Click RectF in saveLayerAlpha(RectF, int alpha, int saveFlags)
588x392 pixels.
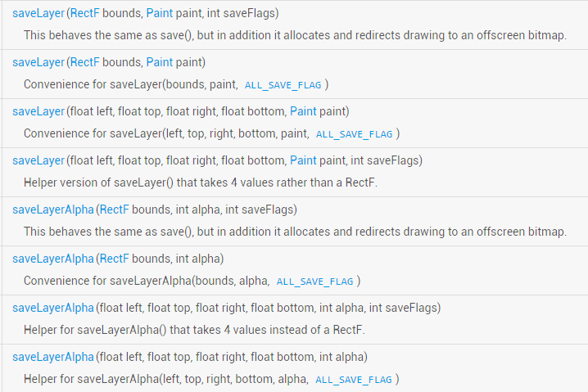(115, 210)
